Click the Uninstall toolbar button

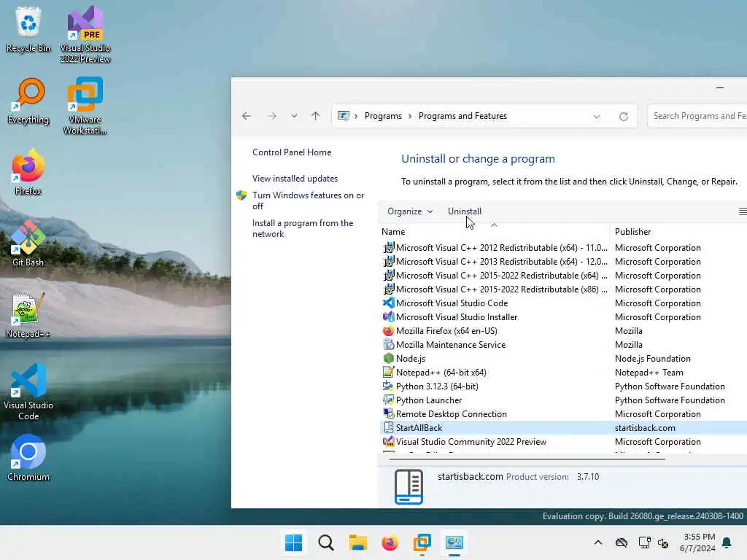(465, 211)
